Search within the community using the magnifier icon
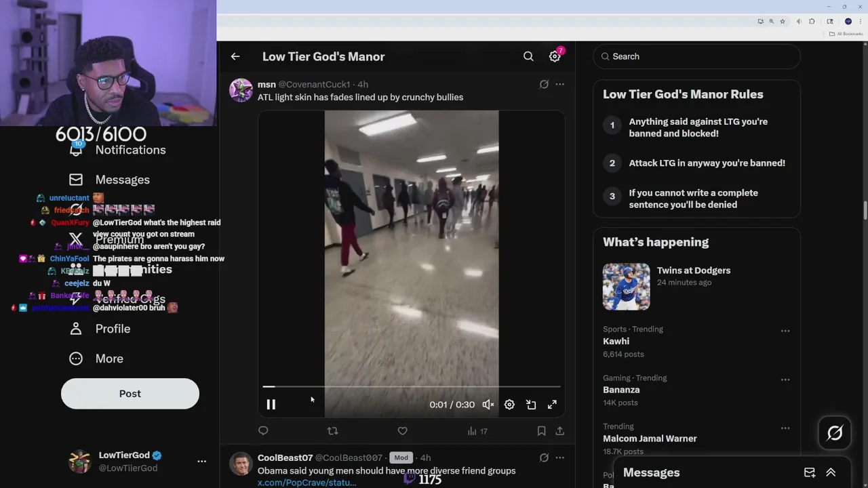Screen dimensions: 868x488 528,56
